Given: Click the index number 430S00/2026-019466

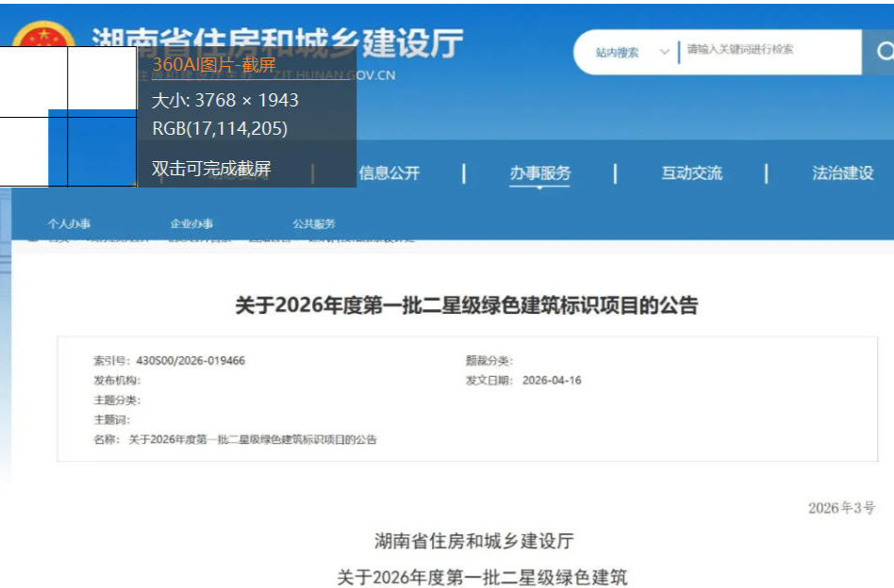Looking at the screenshot, I should 190,361.
